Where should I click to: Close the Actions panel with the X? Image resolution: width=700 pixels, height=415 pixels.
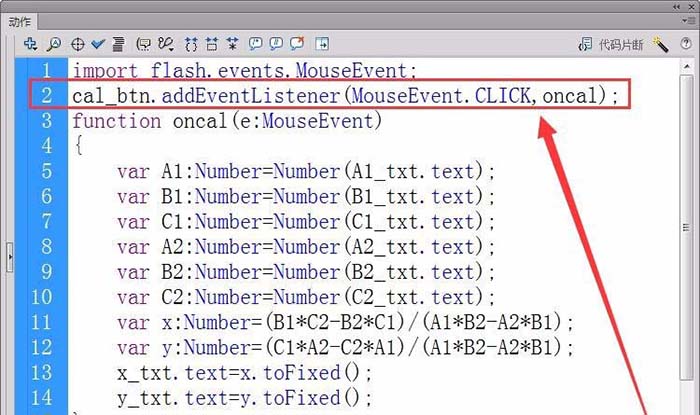pos(692,7)
